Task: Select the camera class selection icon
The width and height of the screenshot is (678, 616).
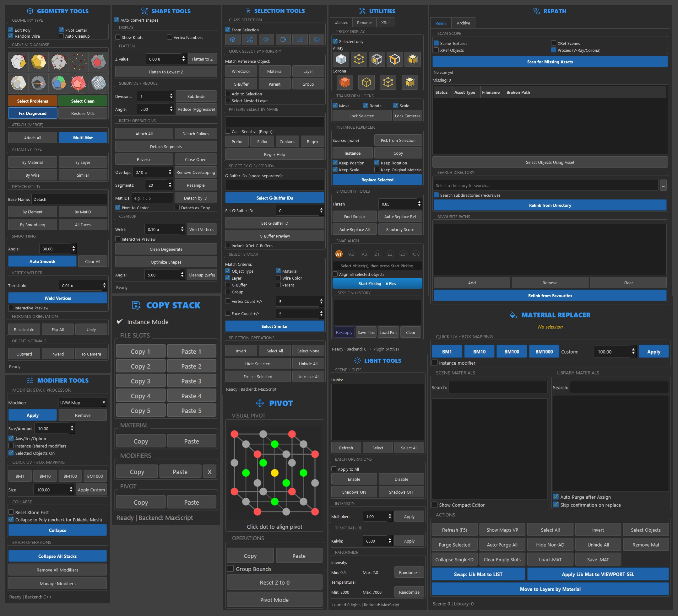Action: point(283,40)
